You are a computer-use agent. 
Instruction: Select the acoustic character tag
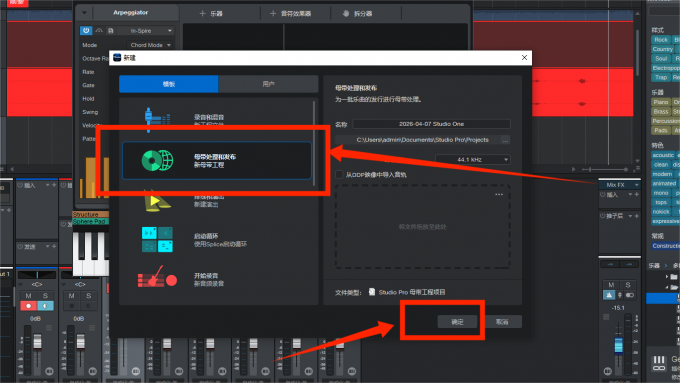(663, 155)
